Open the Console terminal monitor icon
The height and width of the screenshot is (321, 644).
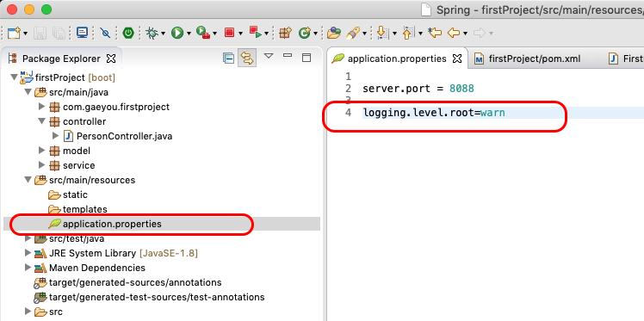(82, 33)
